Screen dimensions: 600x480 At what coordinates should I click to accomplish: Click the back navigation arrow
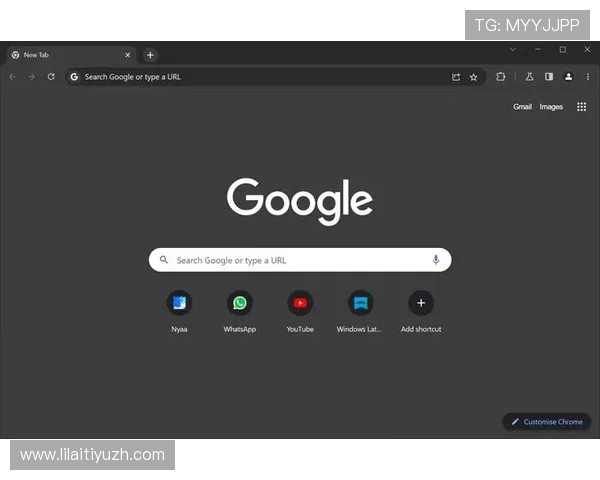point(12,77)
